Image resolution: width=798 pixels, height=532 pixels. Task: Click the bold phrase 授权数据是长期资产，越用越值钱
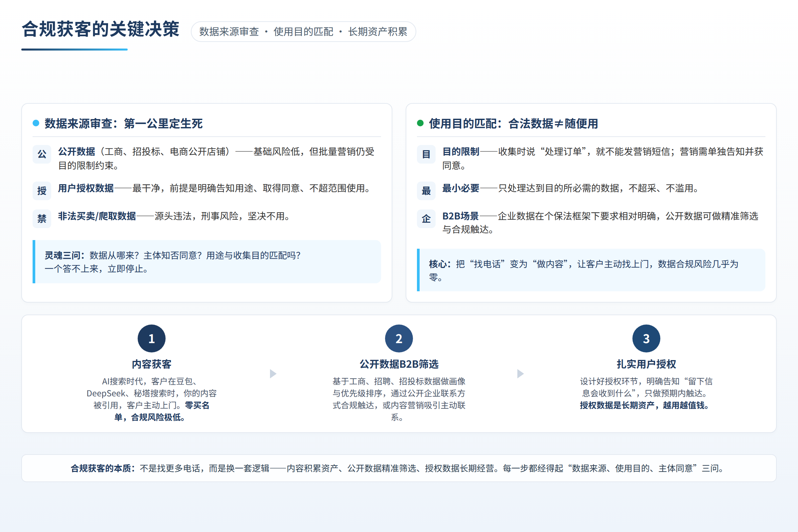[644, 405]
